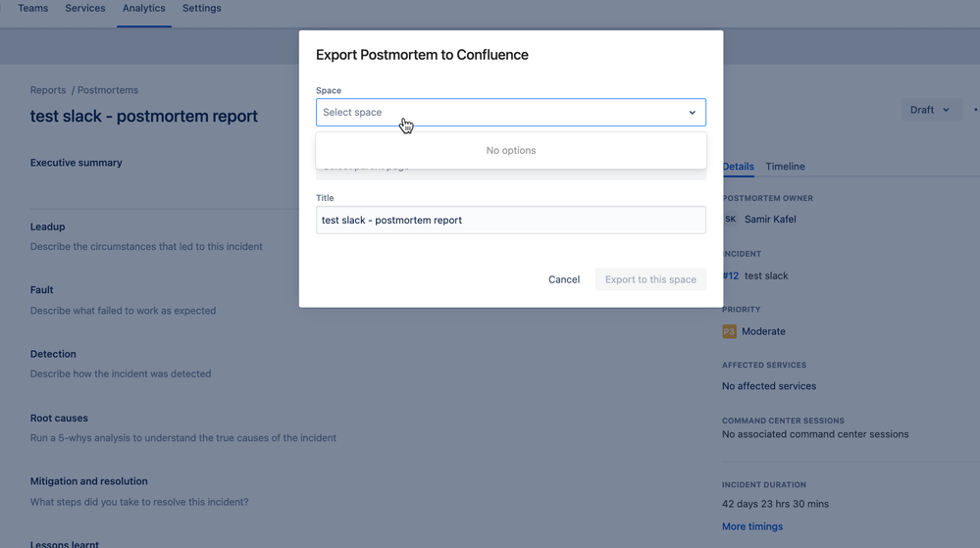Click the Fault description placeholder
The image size is (980, 548).
coord(124,311)
